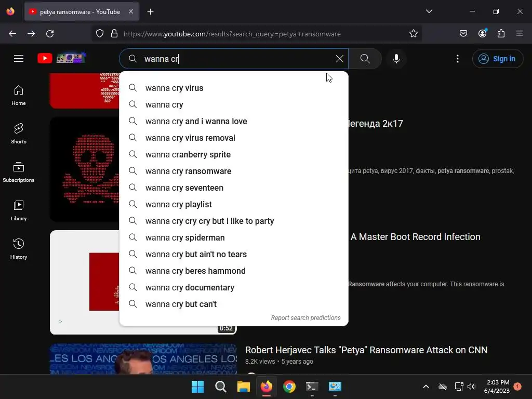The width and height of the screenshot is (532, 399).
Task: Select 'wanna cry documentary' suggestion
Action: [x=234, y=287]
